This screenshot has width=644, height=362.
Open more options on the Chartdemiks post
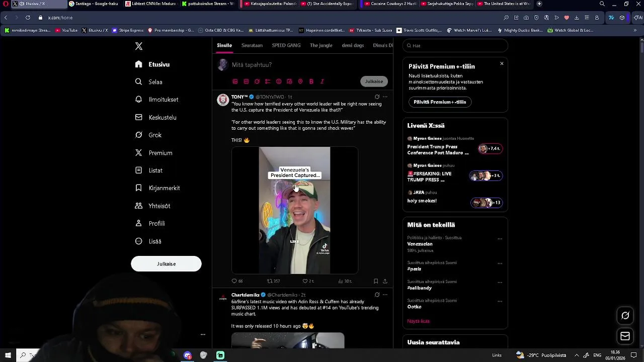click(385, 295)
